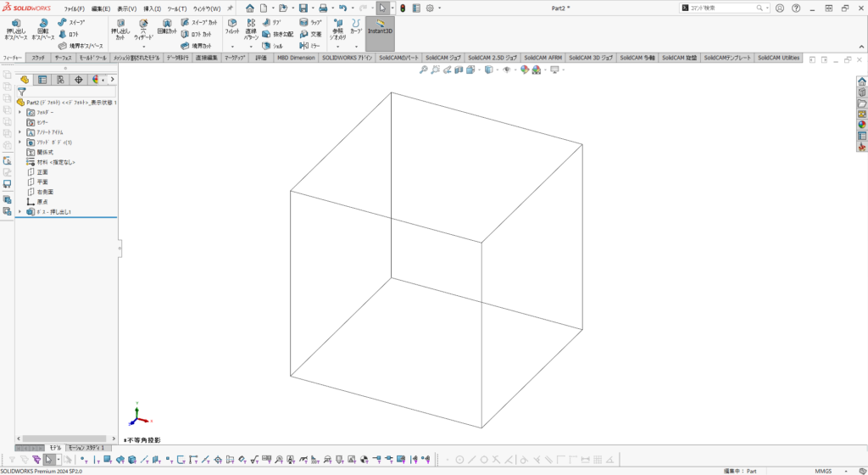This screenshot has height=475, width=868.
Task: Toggle the hide/show items eye icon
Action: 506,70
